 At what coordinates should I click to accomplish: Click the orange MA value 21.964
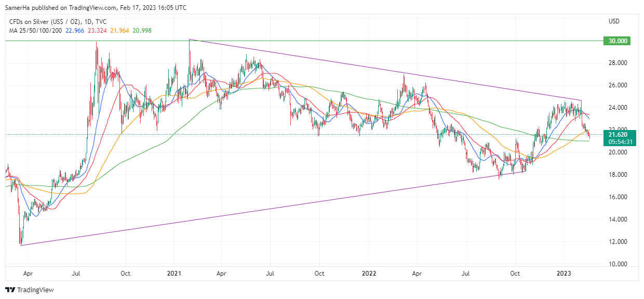[122, 30]
